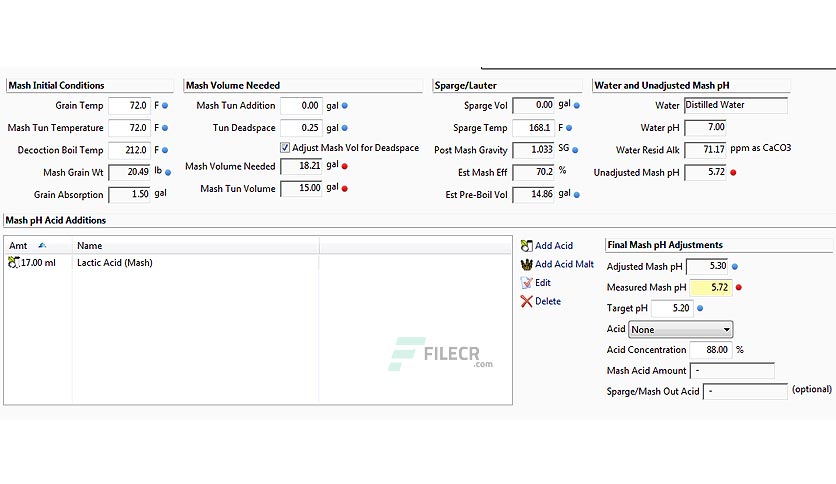Select the Lactic Acid (Mash) row
836x484 pixels.
coord(258,262)
